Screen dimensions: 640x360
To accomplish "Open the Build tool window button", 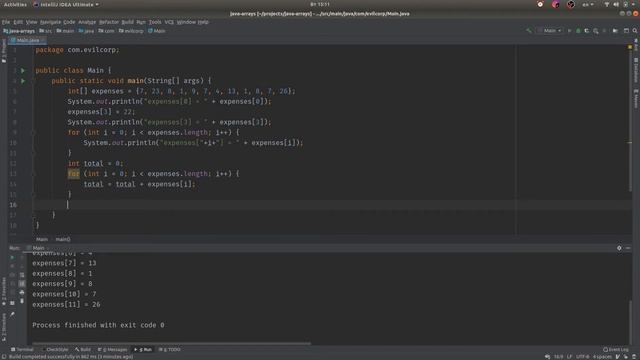I will (83, 349).
